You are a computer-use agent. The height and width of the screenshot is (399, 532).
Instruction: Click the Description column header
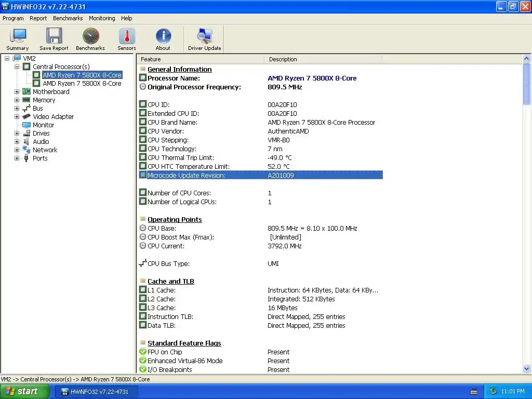[x=323, y=59]
